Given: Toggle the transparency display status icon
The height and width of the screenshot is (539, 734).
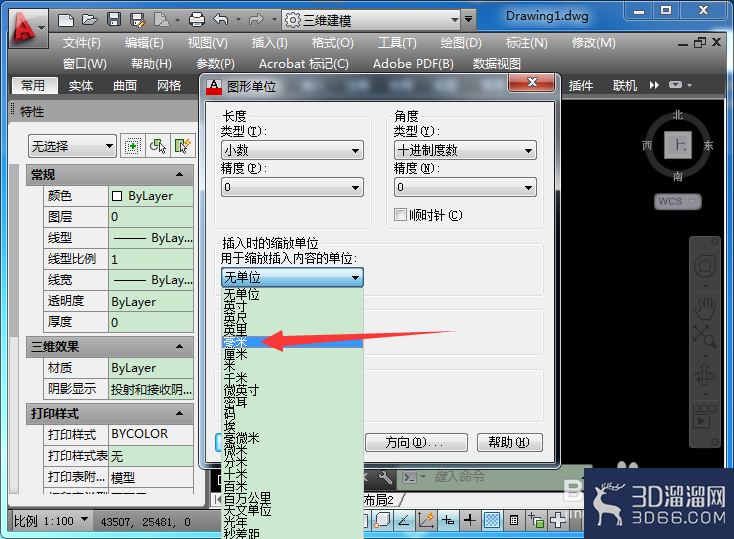Looking at the screenshot, I should pyautogui.click(x=492, y=520).
